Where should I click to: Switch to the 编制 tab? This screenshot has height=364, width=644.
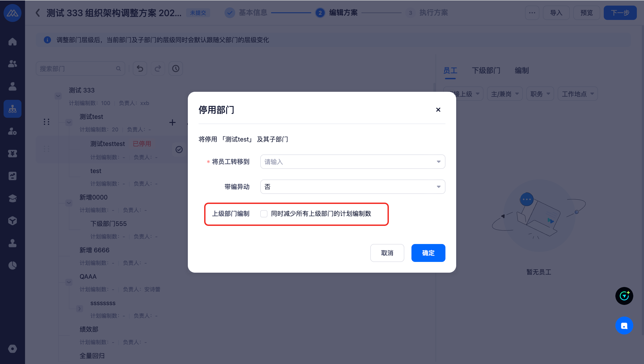[521, 71]
